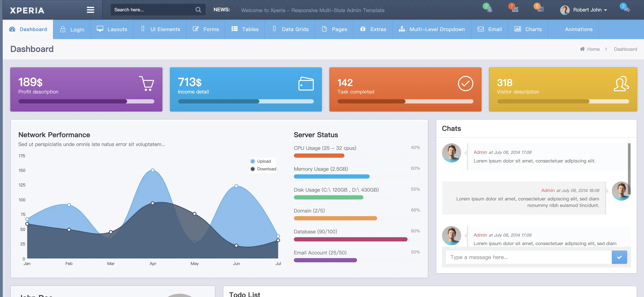Click the users icon on visitor card
Screen dimensions: 644x297
(x=621, y=84)
